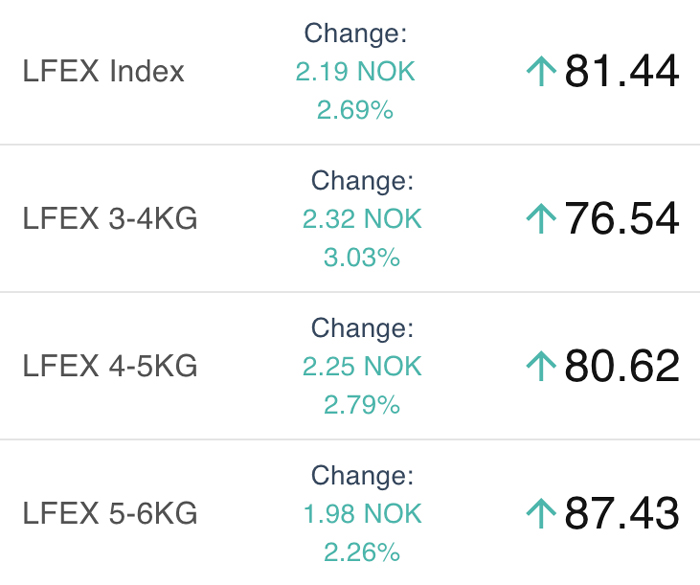The image size is (700, 585).
Task: Click the 2.25 NOK change value
Action: point(362,366)
